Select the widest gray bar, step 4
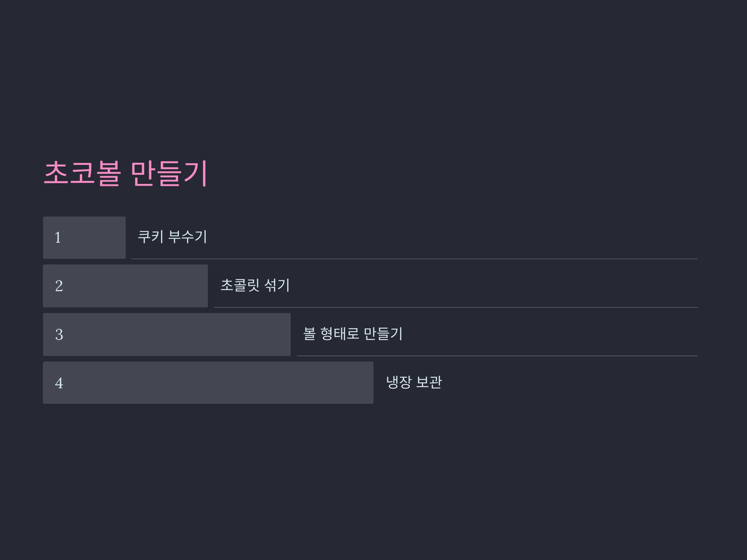 point(208,383)
